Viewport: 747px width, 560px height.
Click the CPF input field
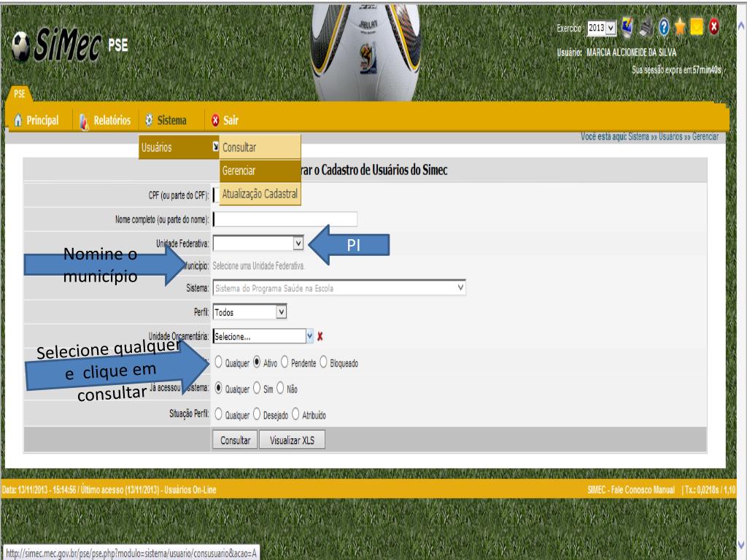click(216, 195)
